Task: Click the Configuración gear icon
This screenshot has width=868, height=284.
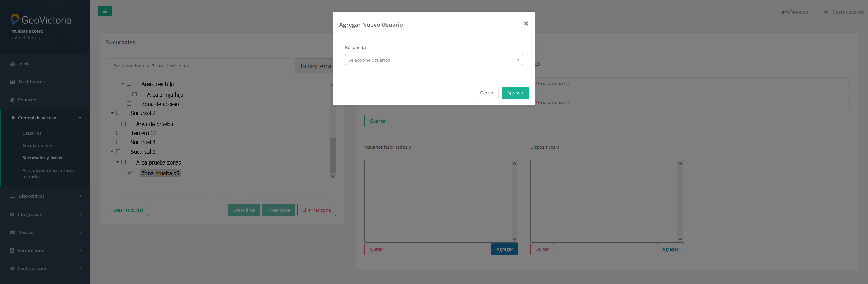Action: (12, 269)
